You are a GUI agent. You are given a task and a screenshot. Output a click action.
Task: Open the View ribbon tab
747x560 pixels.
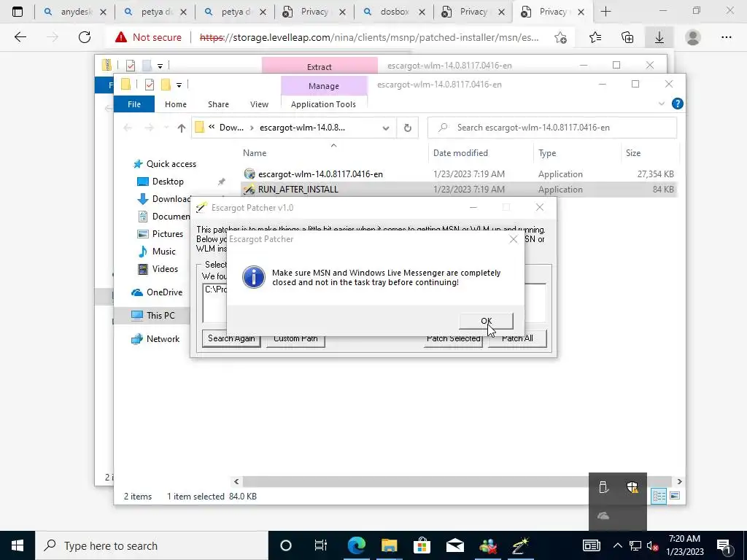[x=259, y=104]
